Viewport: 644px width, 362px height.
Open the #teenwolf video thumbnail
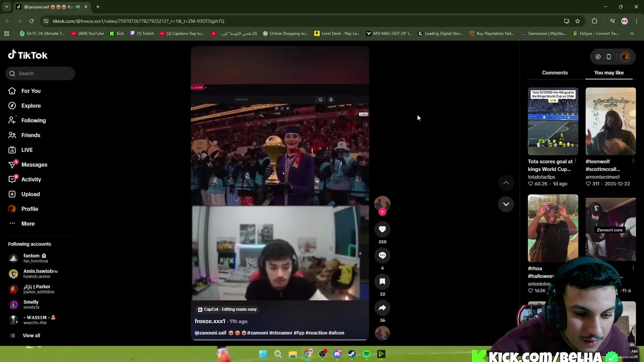(610, 121)
